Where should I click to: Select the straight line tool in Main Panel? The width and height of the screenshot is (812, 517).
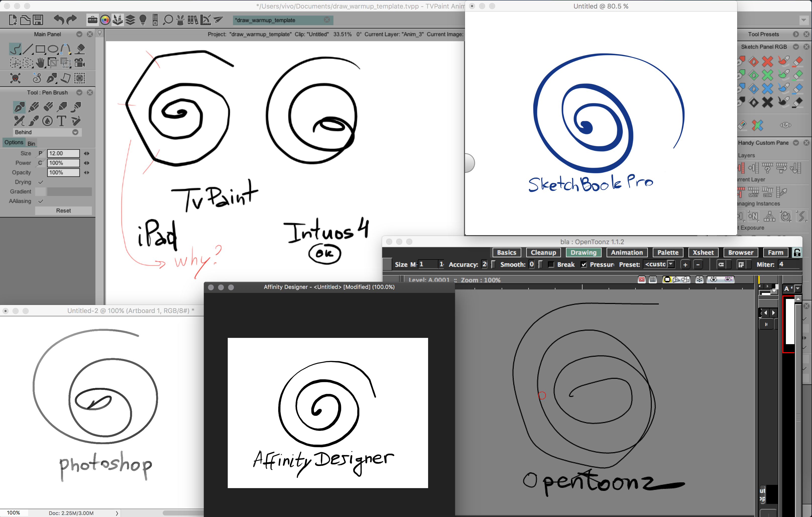[28, 49]
